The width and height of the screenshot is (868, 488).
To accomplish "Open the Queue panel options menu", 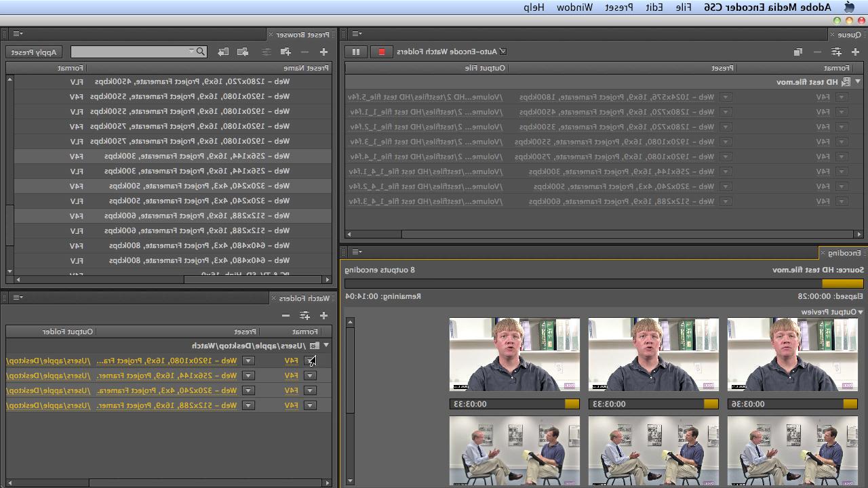I will 356,34.
